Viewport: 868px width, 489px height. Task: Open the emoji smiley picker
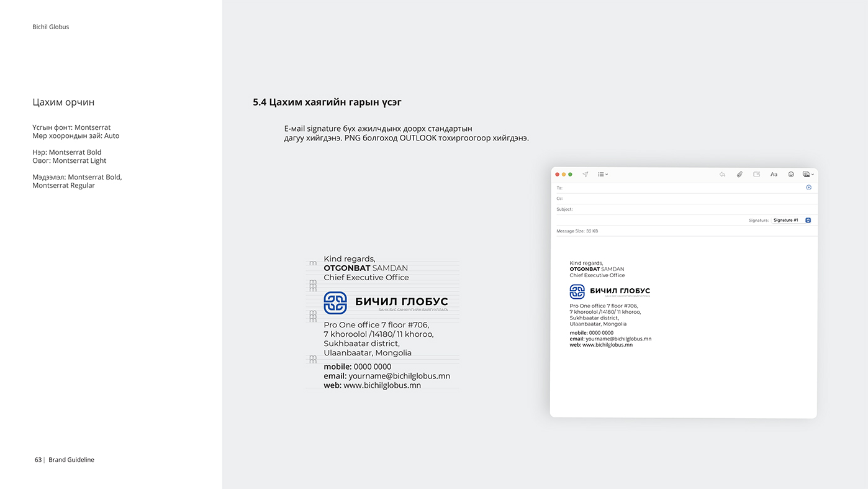coord(791,175)
